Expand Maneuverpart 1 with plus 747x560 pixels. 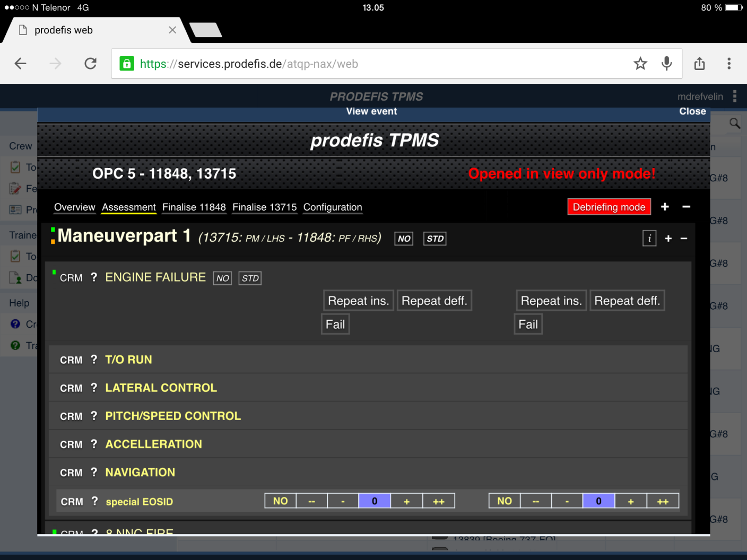click(668, 239)
